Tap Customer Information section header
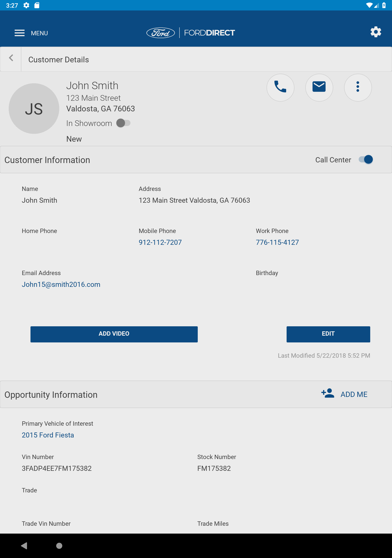 47,160
